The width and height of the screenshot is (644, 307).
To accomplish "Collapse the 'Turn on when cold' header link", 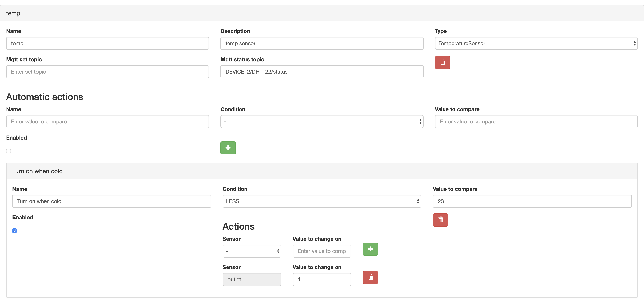I will (x=38, y=171).
